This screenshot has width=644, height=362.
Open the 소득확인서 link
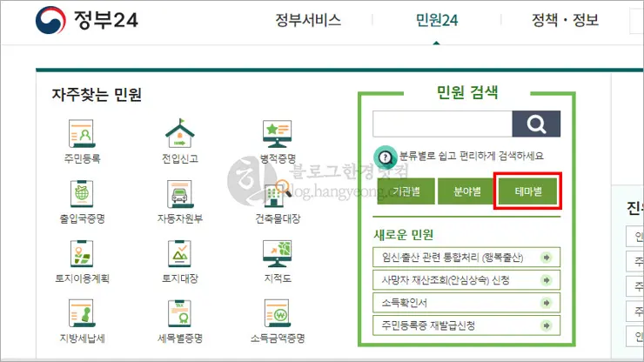(466, 303)
